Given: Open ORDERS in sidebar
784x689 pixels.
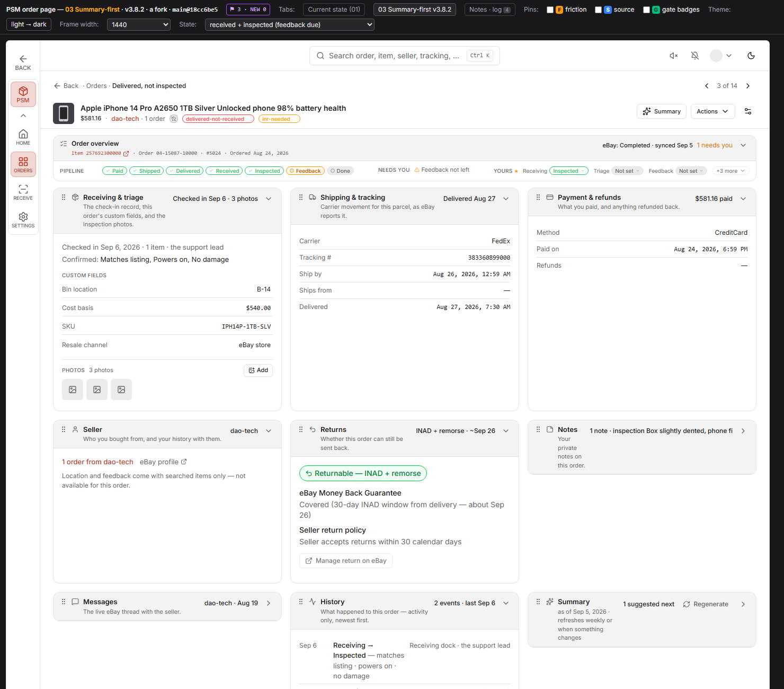Looking at the screenshot, I should point(23,164).
